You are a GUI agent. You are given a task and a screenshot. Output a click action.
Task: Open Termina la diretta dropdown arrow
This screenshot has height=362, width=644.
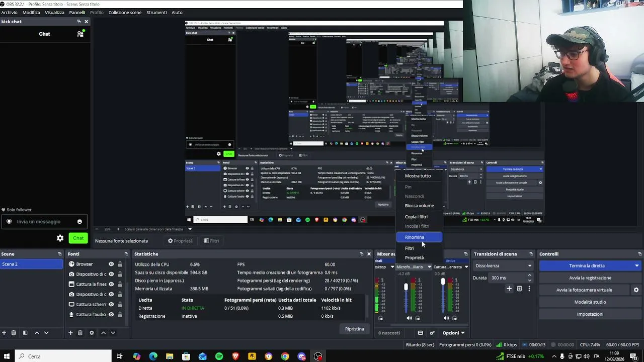pos(637,265)
